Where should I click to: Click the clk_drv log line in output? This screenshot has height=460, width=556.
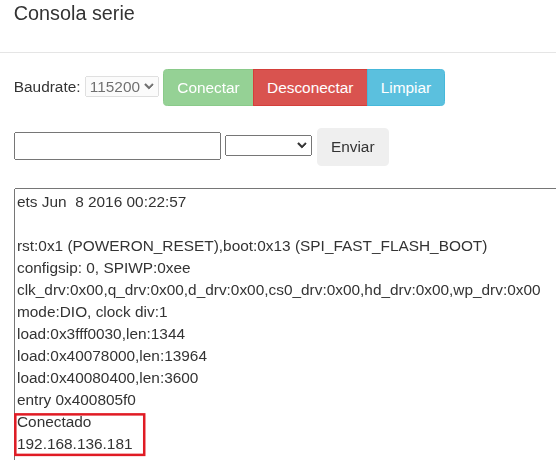click(x=278, y=290)
